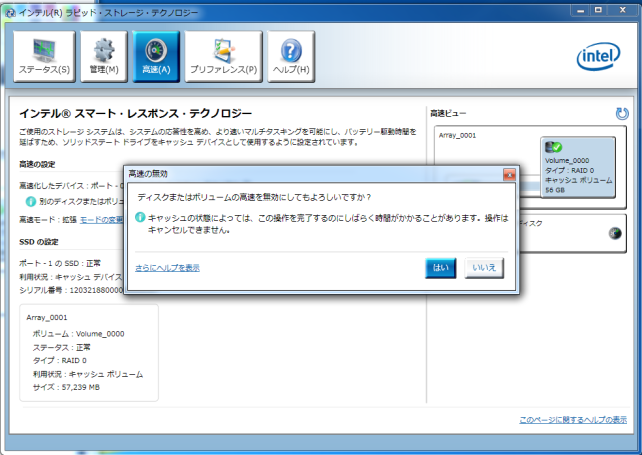Select Volume_0000 RAID 0 volume card

pyautogui.click(x=578, y=168)
